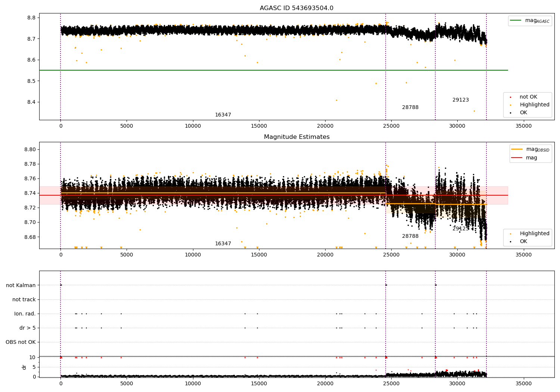Click obsid label 16347 in top plot
Screen dimensions: 560x392
pos(223,115)
